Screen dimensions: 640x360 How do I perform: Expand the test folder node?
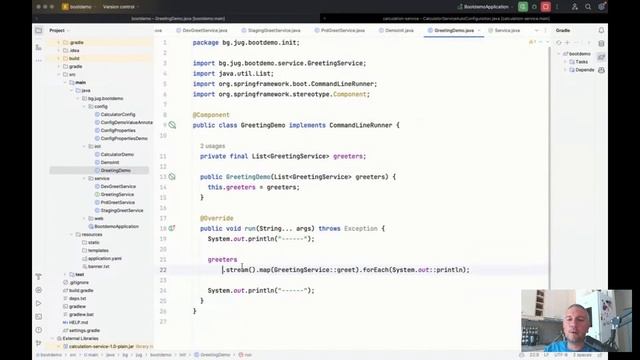pyautogui.click(x=65, y=274)
